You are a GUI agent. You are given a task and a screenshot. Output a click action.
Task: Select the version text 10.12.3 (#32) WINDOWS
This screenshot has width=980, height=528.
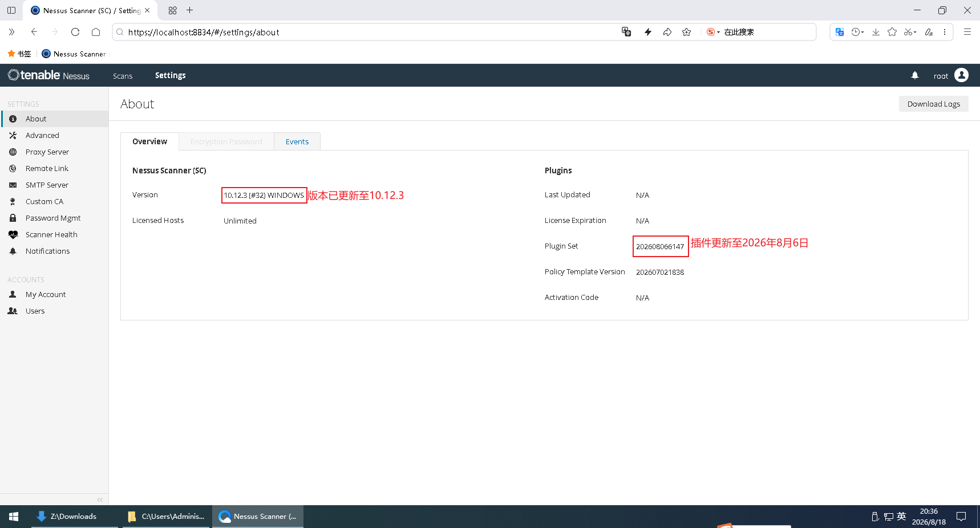click(x=264, y=195)
